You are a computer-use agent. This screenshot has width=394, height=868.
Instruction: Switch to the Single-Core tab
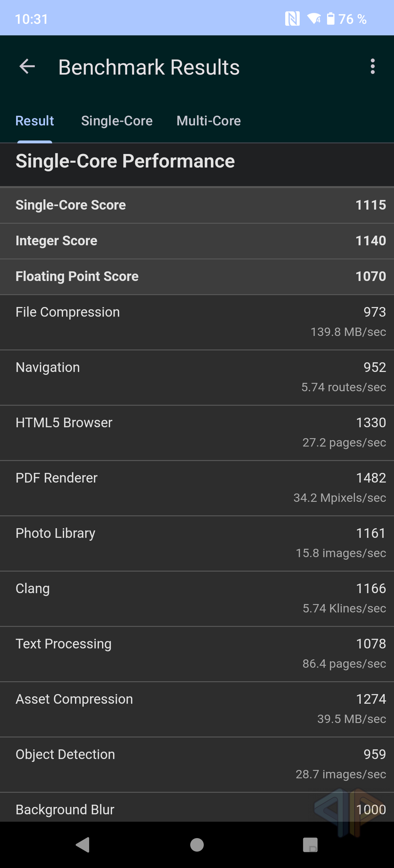(x=117, y=121)
